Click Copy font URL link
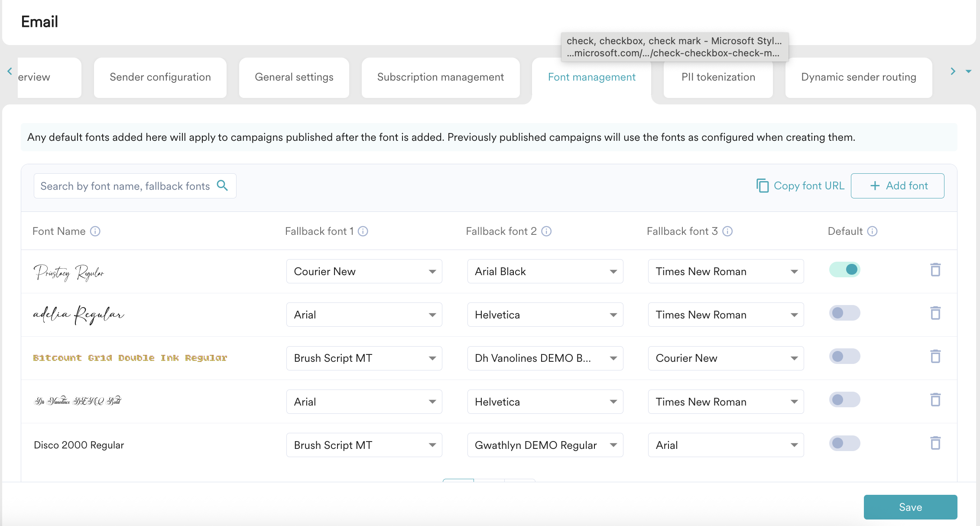 click(x=800, y=186)
